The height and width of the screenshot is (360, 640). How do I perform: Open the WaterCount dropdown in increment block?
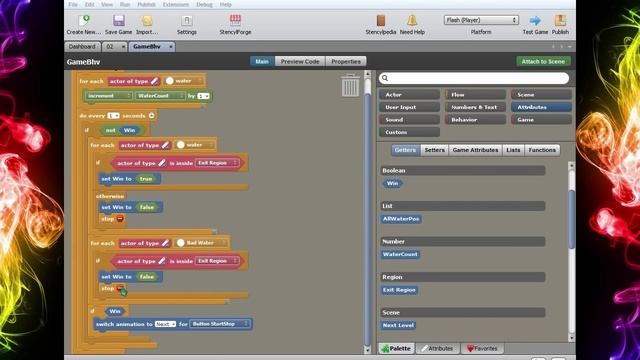pos(160,96)
